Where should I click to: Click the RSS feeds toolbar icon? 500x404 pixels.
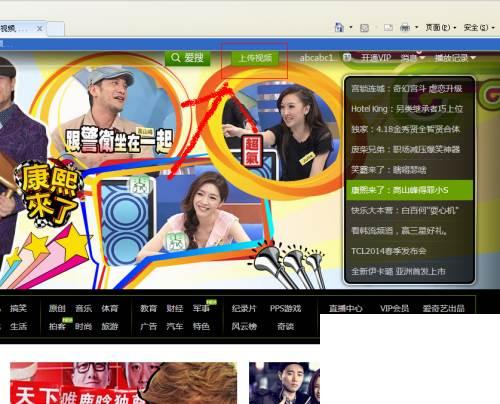click(x=364, y=28)
